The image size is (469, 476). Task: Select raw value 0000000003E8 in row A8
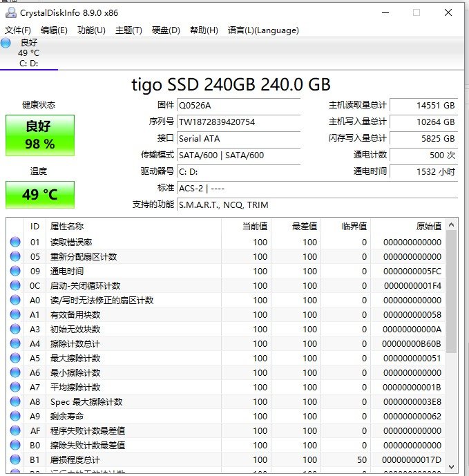click(412, 401)
